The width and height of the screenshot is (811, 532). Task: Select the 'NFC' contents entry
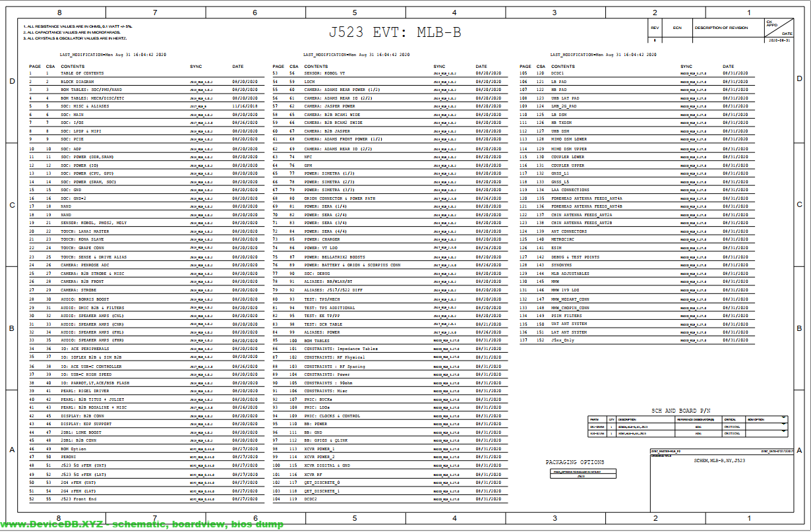coord(308,157)
